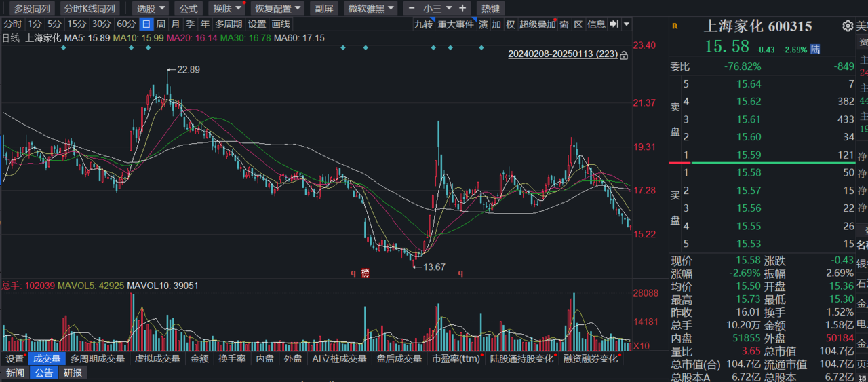This screenshot has width=868, height=382.
Task: Click the orange R margin-trading marker
Action: (x=675, y=26)
